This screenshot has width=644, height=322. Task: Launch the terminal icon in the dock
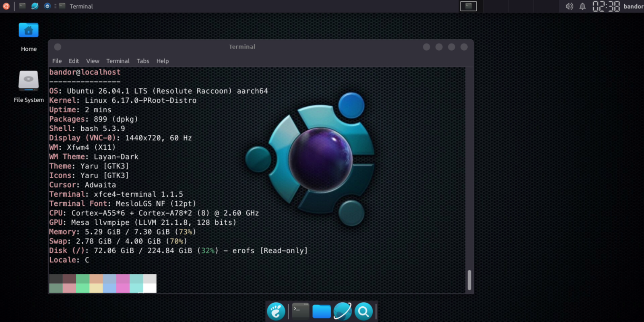coord(300,311)
